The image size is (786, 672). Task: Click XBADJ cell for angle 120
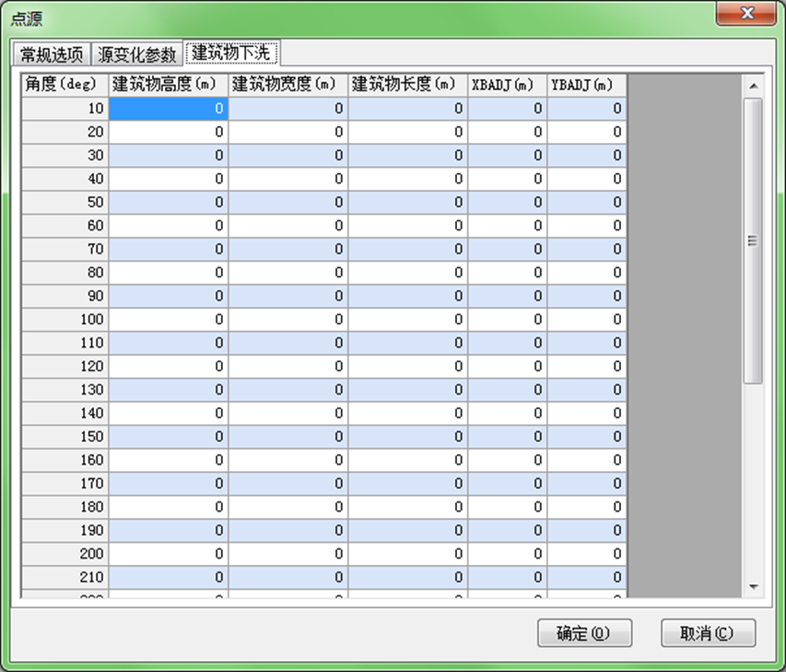click(507, 367)
